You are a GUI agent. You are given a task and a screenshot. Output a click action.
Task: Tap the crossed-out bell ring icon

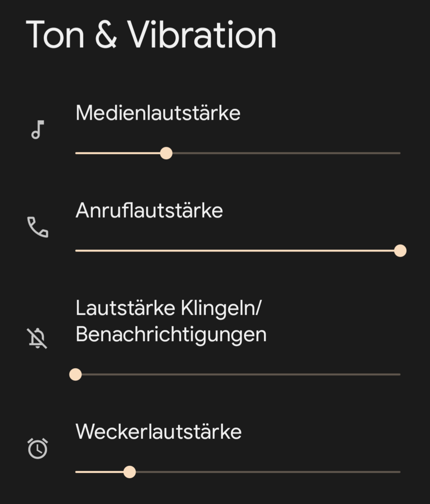point(38,338)
